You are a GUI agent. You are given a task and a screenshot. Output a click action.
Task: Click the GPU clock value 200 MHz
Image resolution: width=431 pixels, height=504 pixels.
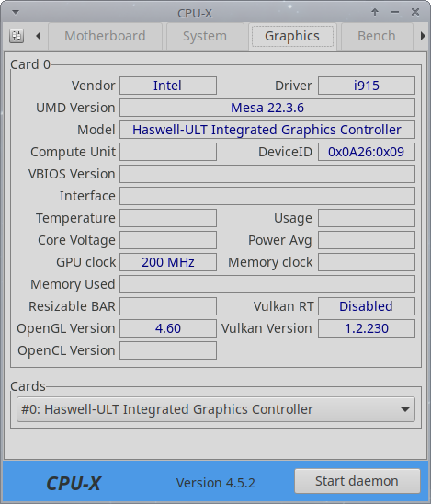[x=168, y=262]
